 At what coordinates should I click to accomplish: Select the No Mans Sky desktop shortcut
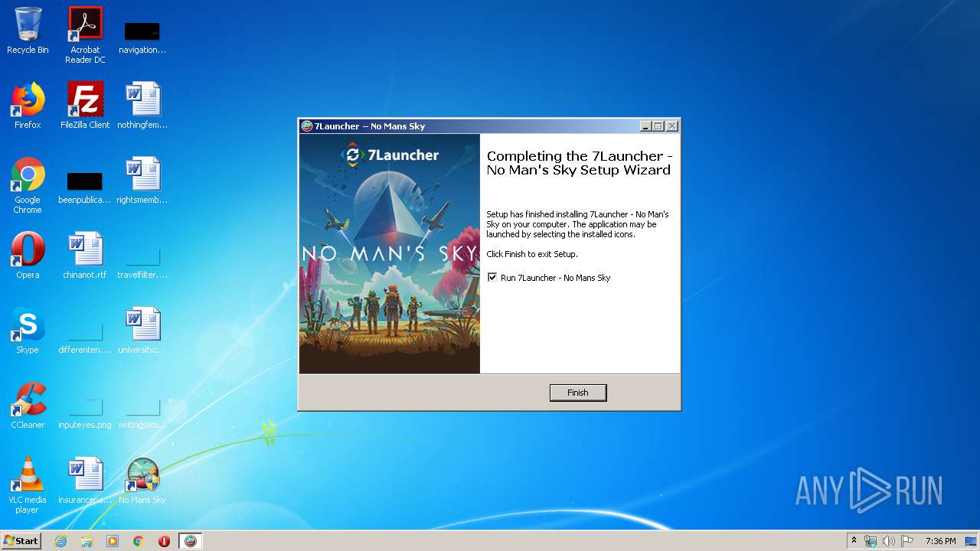tap(142, 481)
